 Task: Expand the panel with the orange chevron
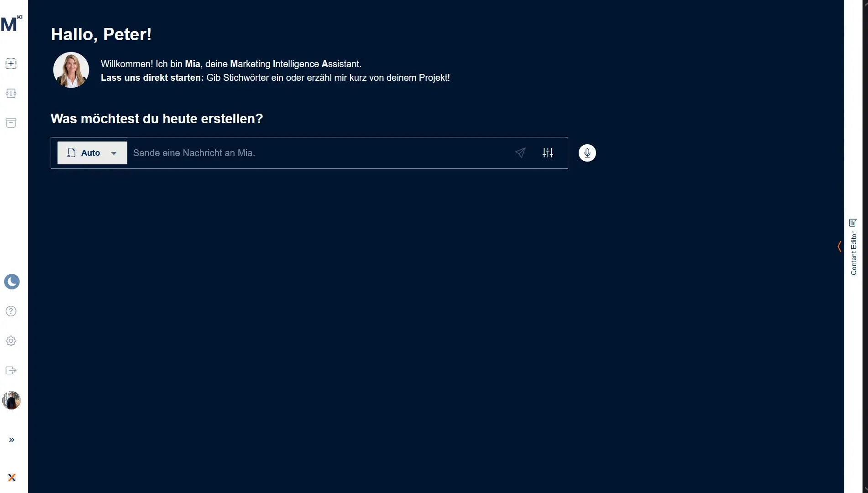[x=839, y=246]
